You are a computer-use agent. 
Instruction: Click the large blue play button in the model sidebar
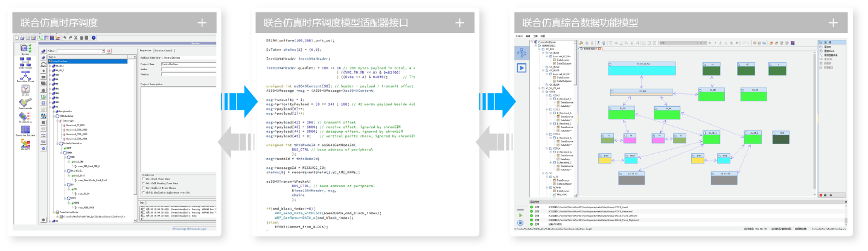click(x=520, y=68)
